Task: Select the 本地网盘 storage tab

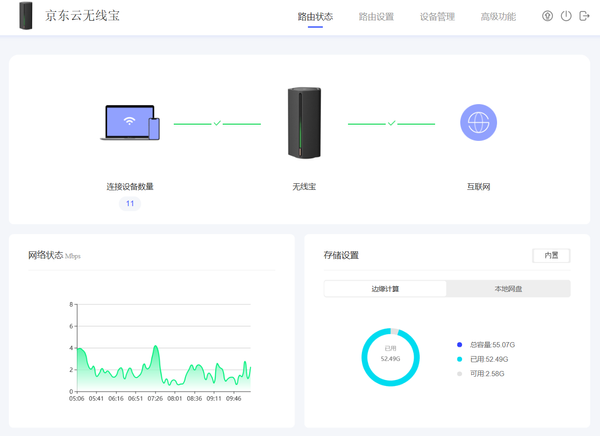Action: click(x=508, y=289)
